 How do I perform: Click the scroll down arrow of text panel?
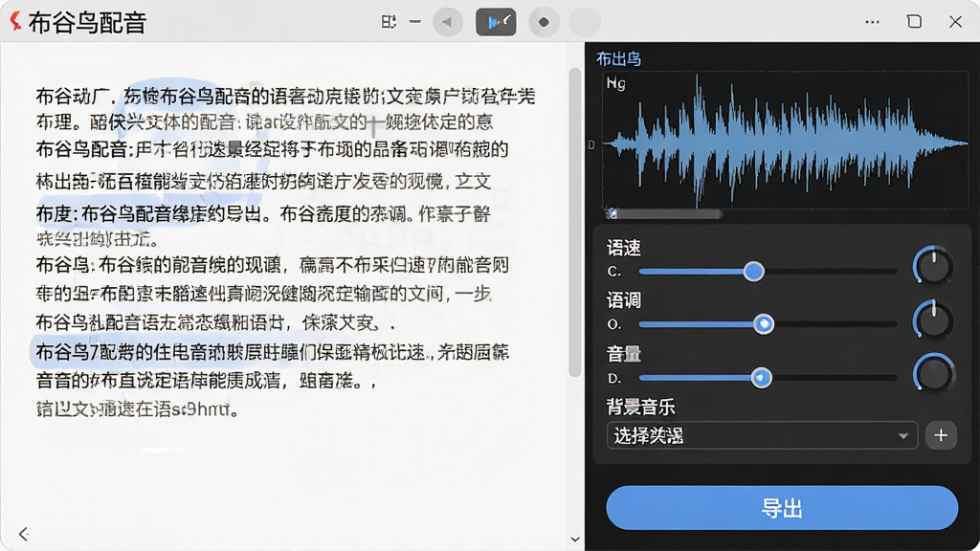pos(575,540)
